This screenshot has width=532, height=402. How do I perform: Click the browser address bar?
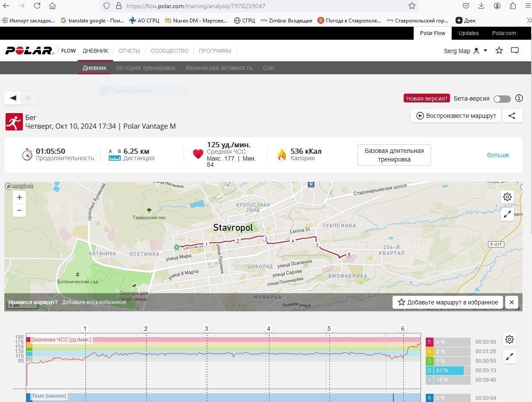tap(259, 6)
